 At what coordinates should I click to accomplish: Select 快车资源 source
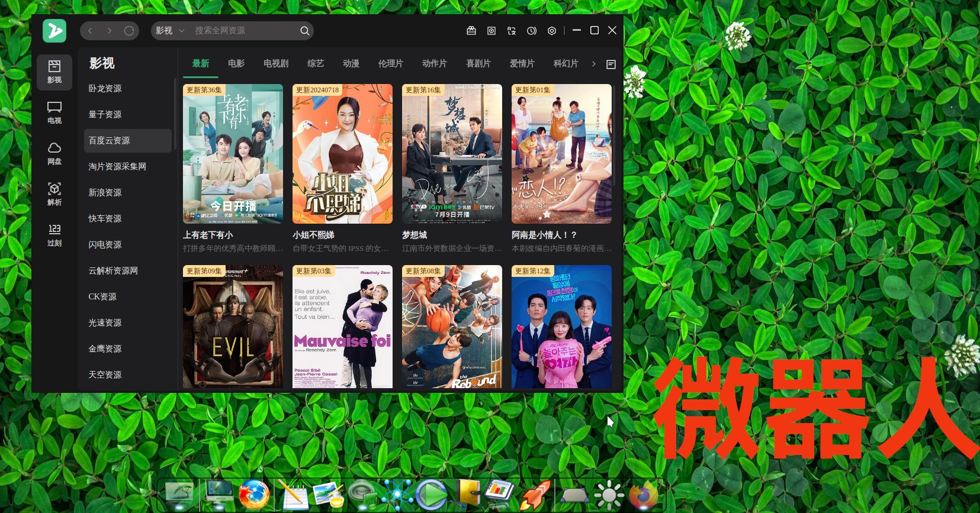pos(128,219)
